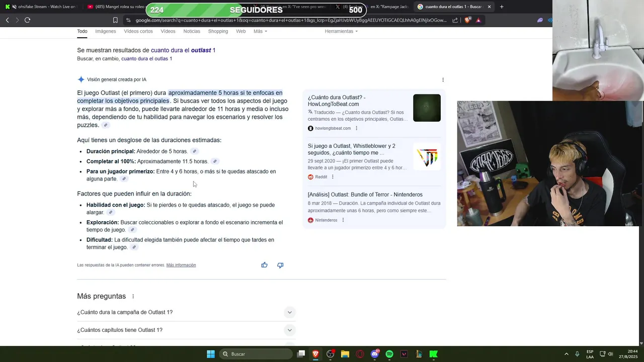Open microphone indicator in the system tray
Viewport: 644px width, 362px height.
click(577, 354)
